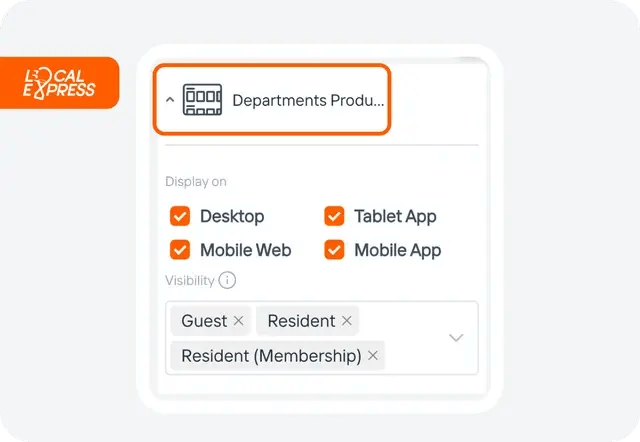This screenshot has width=640, height=442.
Task: Click the Departments Products layout icon
Action: pyautogui.click(x=202, y=99)
